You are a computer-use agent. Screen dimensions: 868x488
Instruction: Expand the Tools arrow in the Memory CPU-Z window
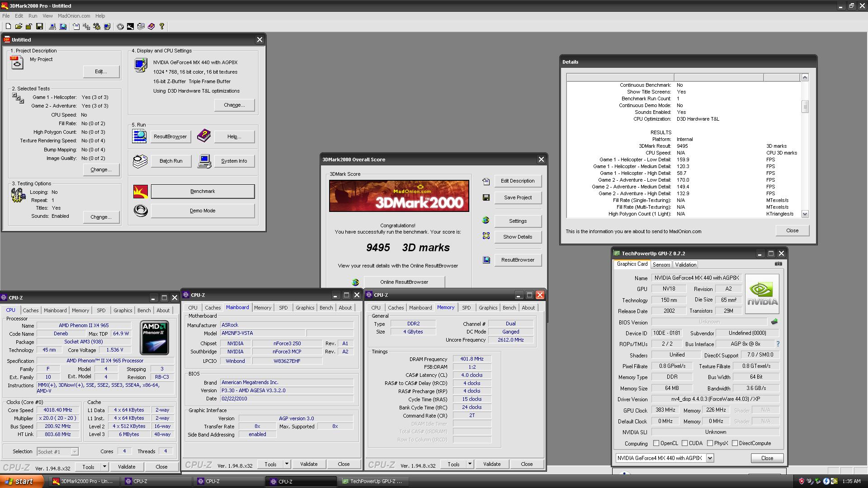click(x=470, y=464)
